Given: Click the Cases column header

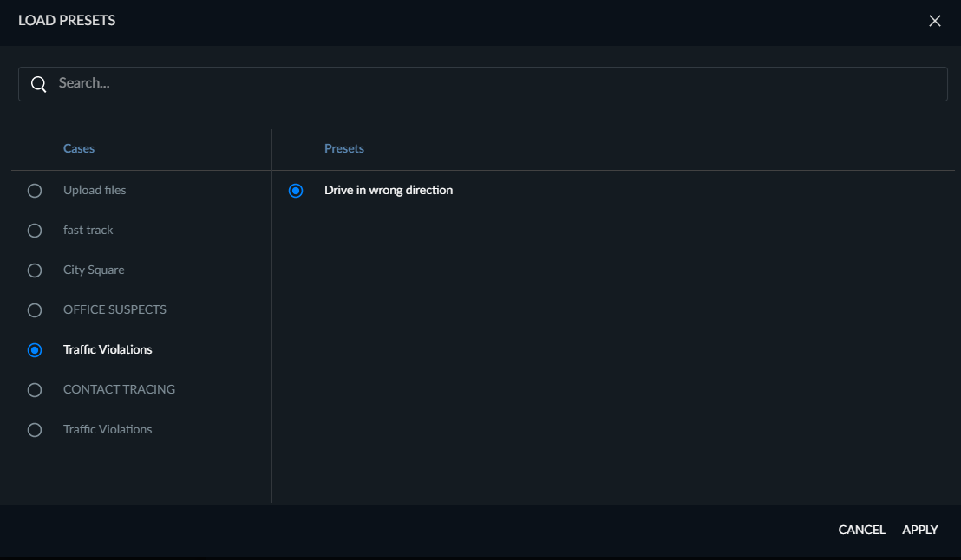Looking at the screenshot, I should pos(79,148).
